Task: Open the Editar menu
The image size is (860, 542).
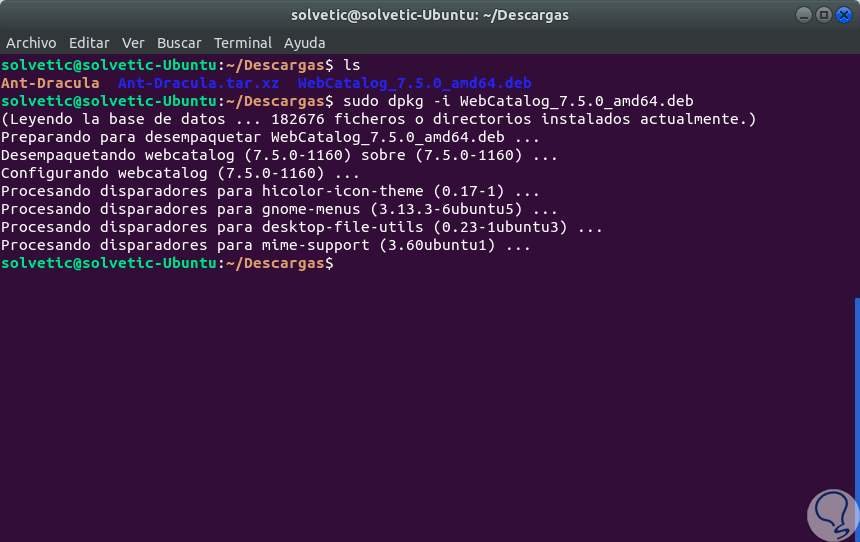Action: point(89,43)
